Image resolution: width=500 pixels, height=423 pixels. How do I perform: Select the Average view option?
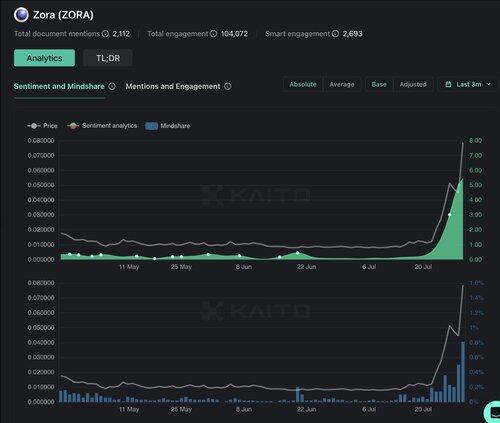[342, 84]
